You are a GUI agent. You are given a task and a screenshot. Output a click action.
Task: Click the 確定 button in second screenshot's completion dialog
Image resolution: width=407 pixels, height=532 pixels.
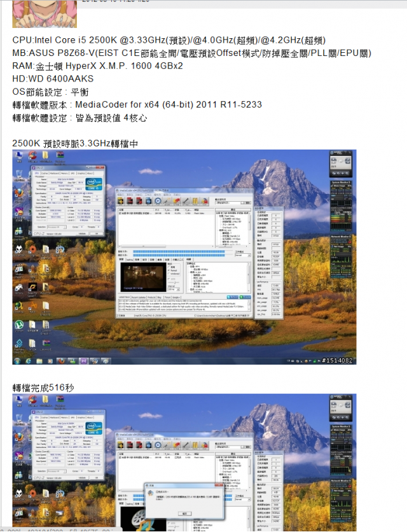point(185,514)
